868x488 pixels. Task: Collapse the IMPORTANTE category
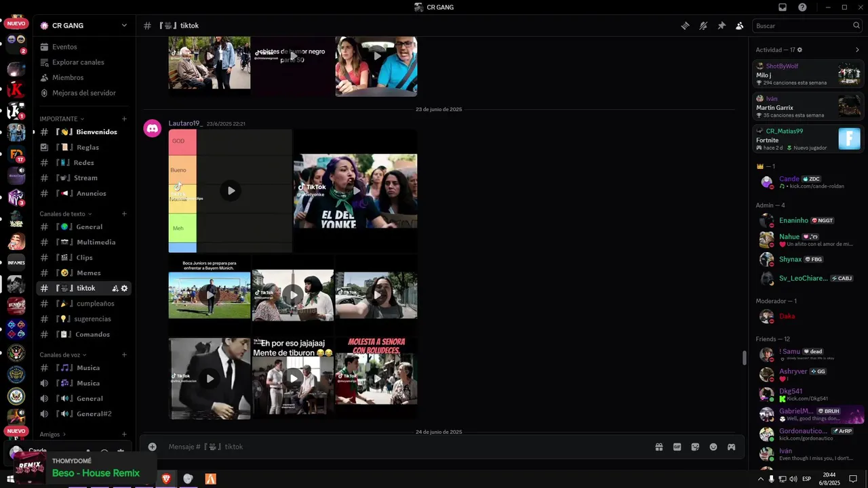tap(62, 119)
